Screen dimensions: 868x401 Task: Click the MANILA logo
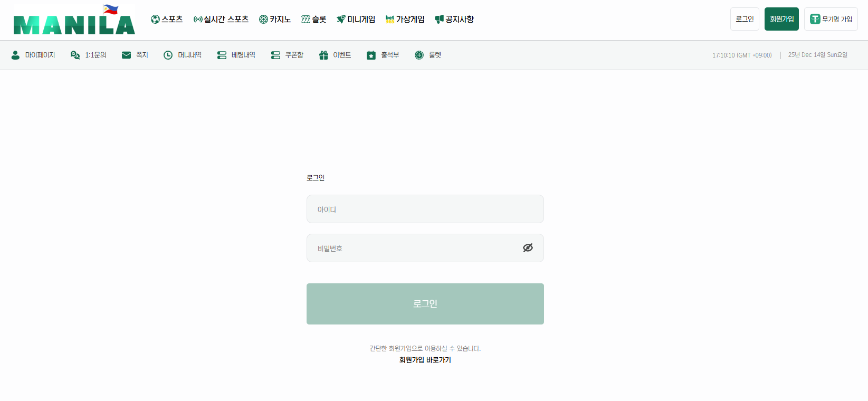[x=74, y=21]
